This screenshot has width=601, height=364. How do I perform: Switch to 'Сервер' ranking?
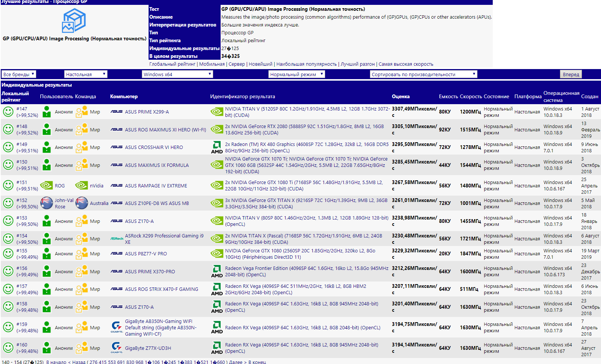pos(237,64)
